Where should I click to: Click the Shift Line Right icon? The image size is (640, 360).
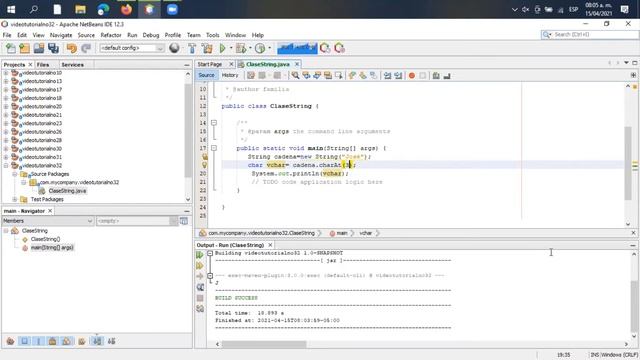pos(398,76)
